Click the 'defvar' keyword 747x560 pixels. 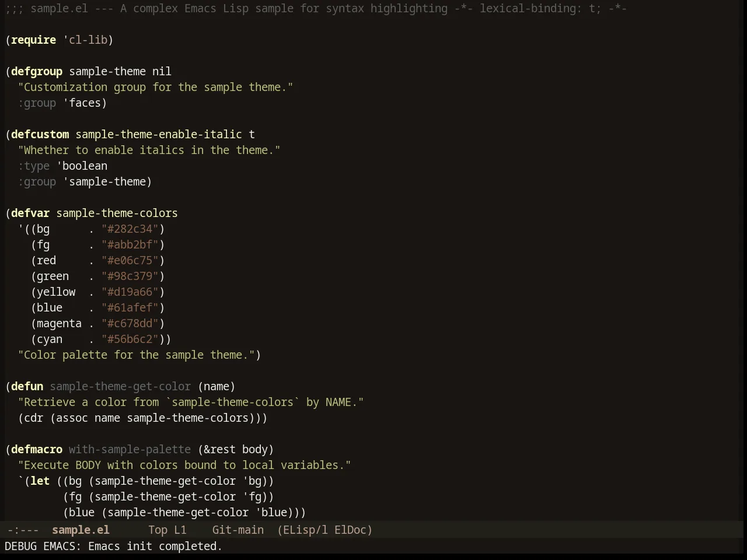[30, 213]
